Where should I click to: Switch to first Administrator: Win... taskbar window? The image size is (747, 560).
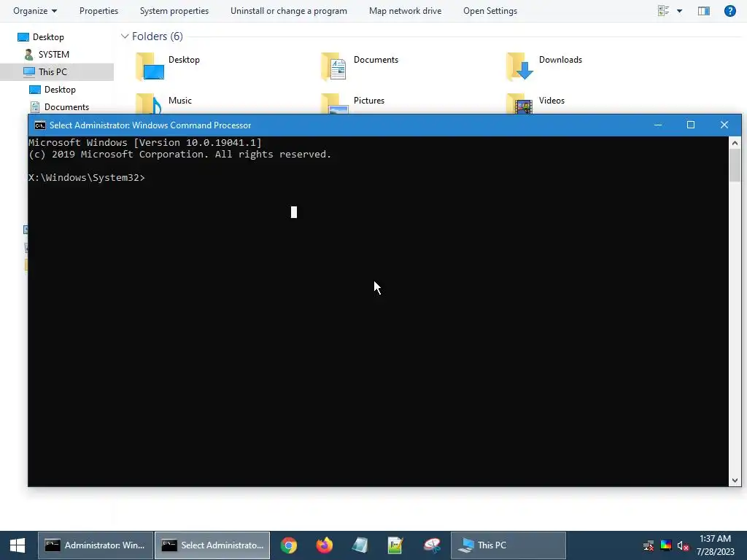(x=96, y=545)
